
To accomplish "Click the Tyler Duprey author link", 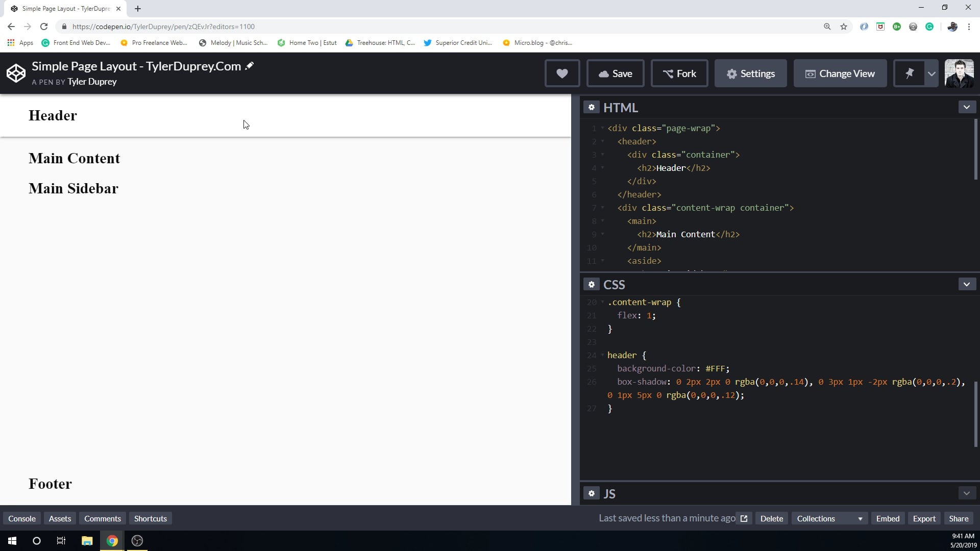I will coord(92,82).
